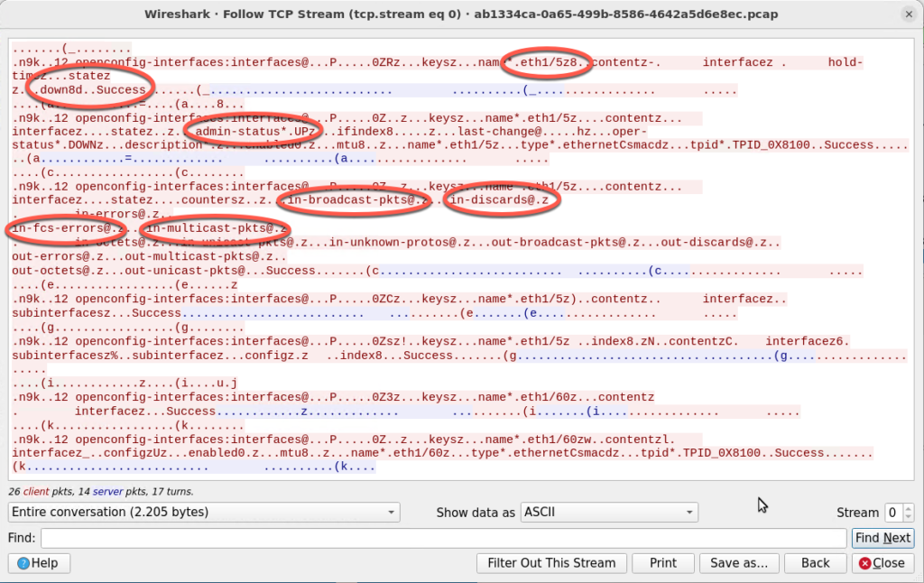Screen dimensions: 924x583
Task: Open the Save as... dialog
Action: coord(737,562)
